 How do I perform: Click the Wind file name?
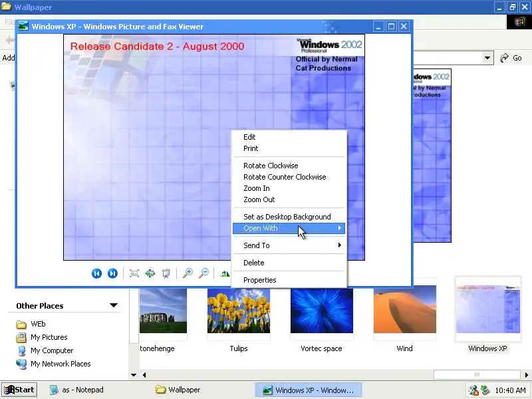pyautogui.click(x=404, y=348)
